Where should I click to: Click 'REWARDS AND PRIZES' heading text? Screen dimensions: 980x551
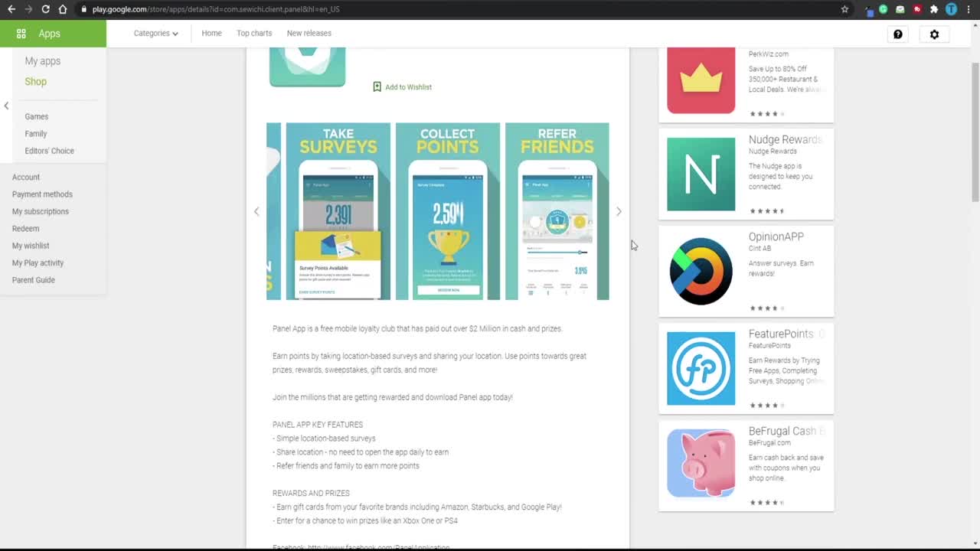click(x=311, y=494)
